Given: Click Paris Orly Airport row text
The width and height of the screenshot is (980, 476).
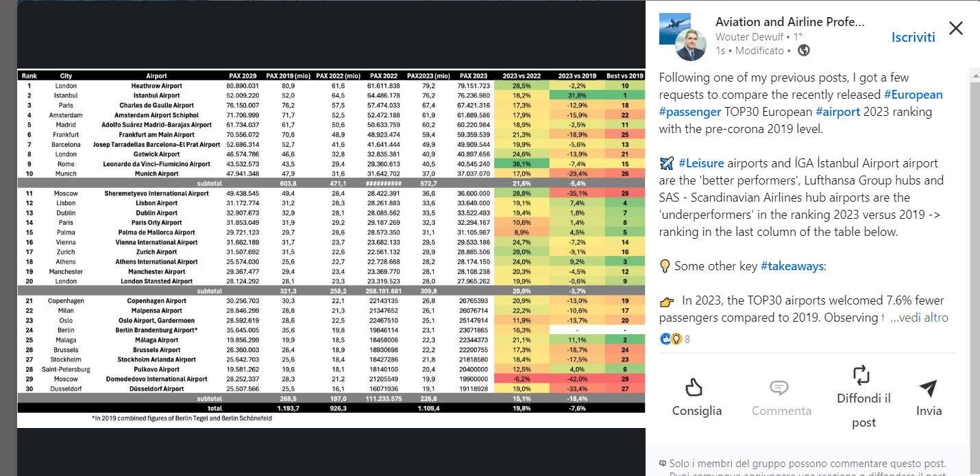Looking at the screenshot, I should point(156,222).
